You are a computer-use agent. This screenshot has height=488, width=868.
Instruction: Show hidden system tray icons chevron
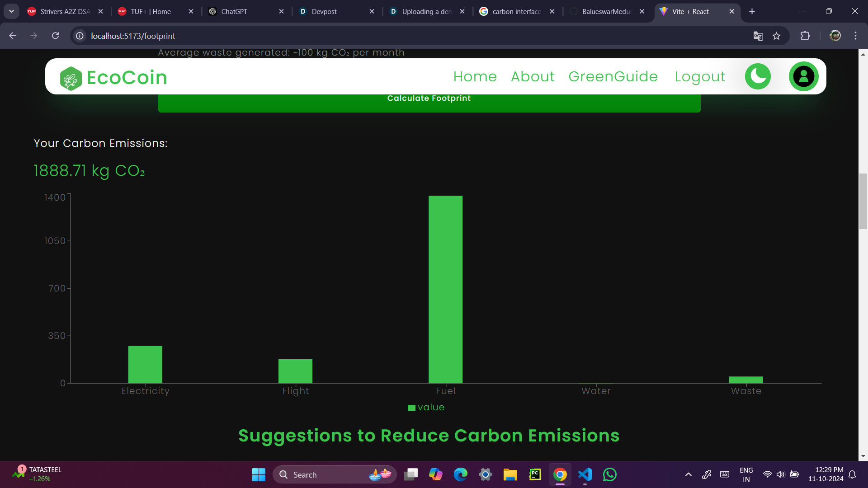coord(688,474)
